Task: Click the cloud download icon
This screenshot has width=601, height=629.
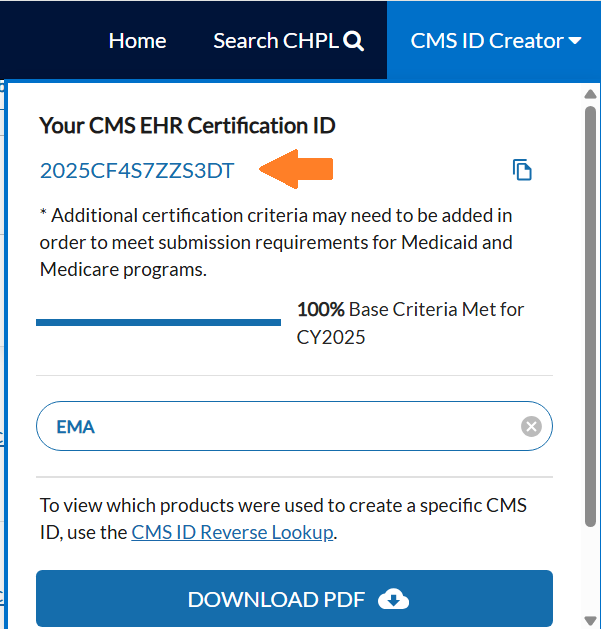Action: point(394,599)
